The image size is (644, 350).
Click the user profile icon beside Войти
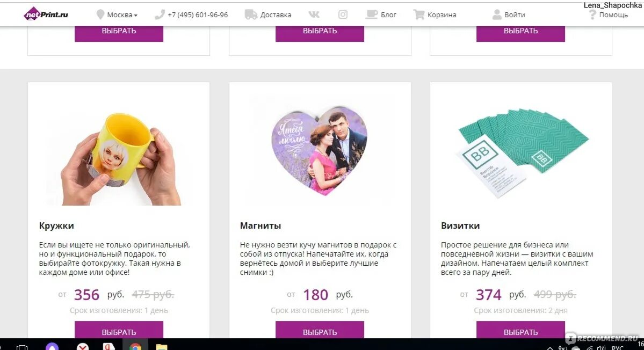tap(496, 14)
